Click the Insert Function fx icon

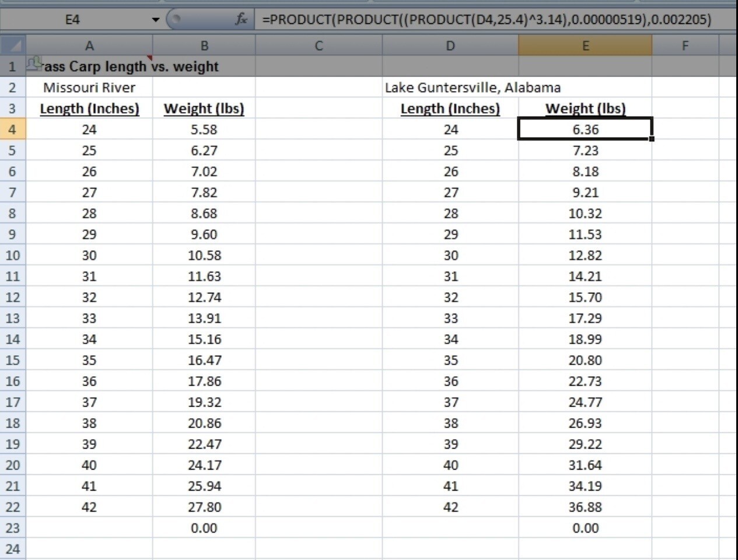coord(241,19)
